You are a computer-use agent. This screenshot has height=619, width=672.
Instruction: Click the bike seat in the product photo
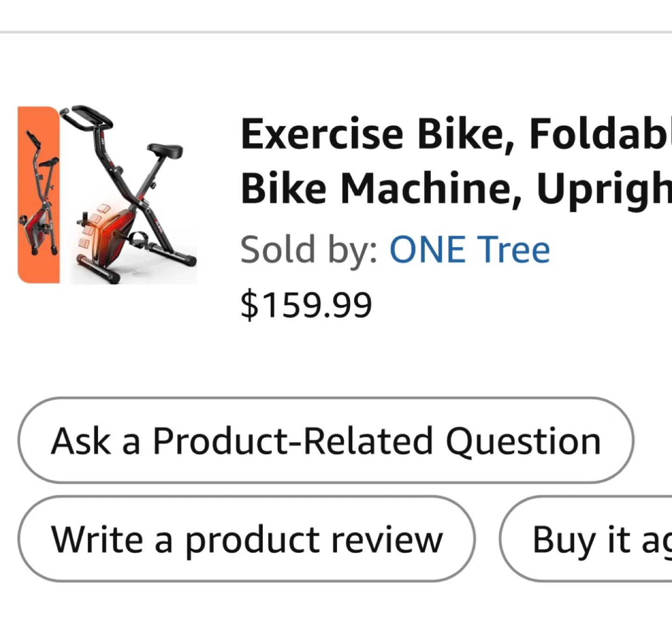[x=165, y=150]
